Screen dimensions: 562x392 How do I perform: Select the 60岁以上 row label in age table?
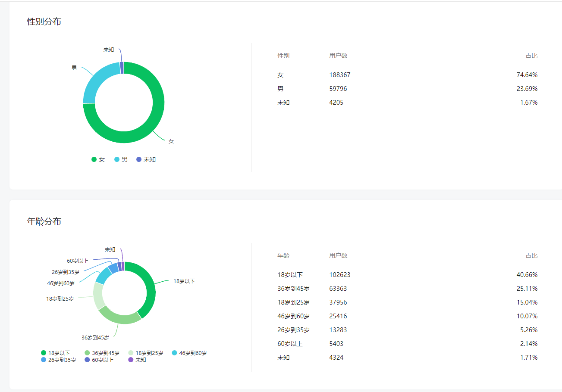[x=290, y=344]
